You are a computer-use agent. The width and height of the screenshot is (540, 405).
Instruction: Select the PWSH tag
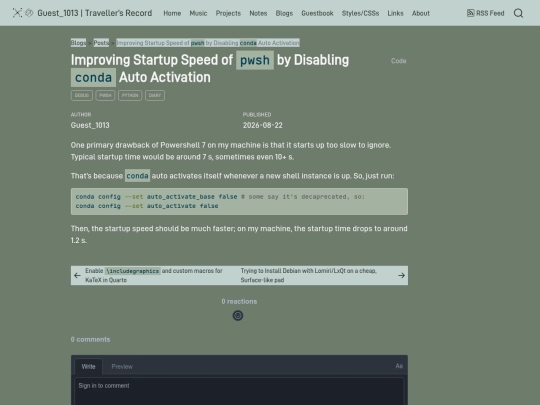tap(105, 95)
